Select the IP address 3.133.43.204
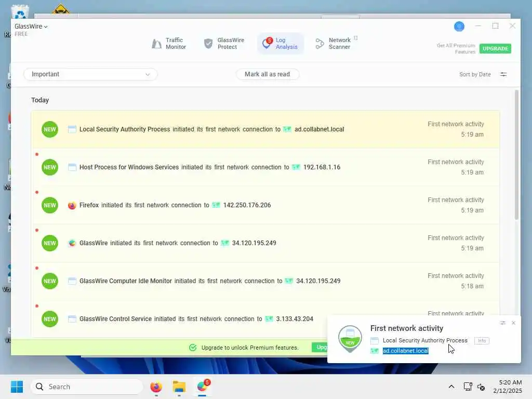 click(x=295, y=320)
